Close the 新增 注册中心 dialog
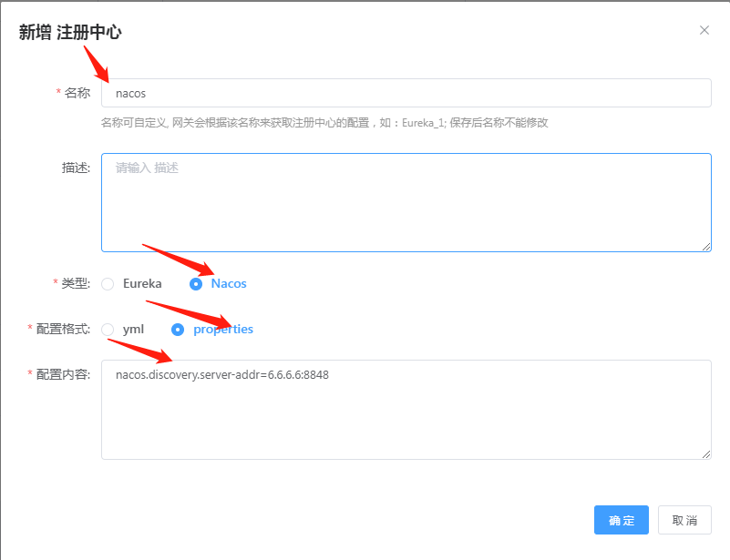This screenshot has height=560, width=730. [x=704, y=30]
